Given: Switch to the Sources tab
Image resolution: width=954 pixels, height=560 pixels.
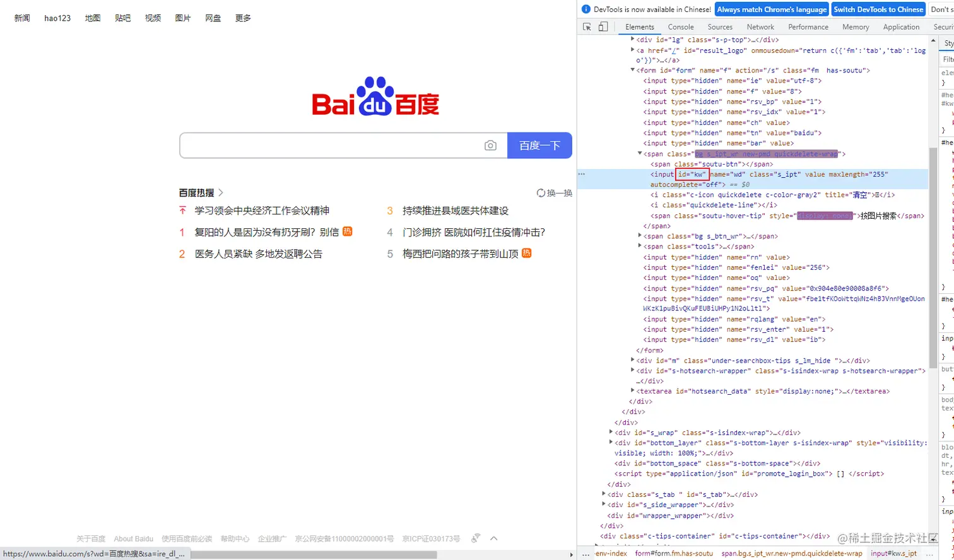Looking at the screenshot, I should click(x=720, y=26).
